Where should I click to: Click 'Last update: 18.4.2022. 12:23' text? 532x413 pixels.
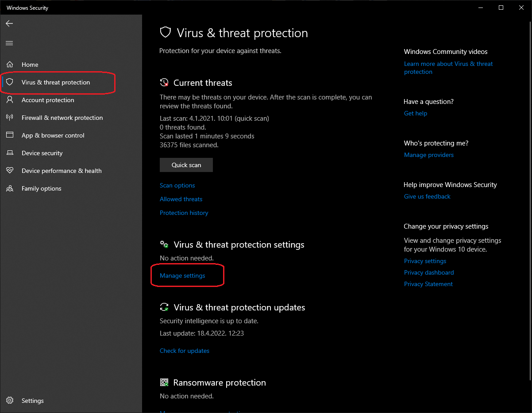click(x=202, y=333)
